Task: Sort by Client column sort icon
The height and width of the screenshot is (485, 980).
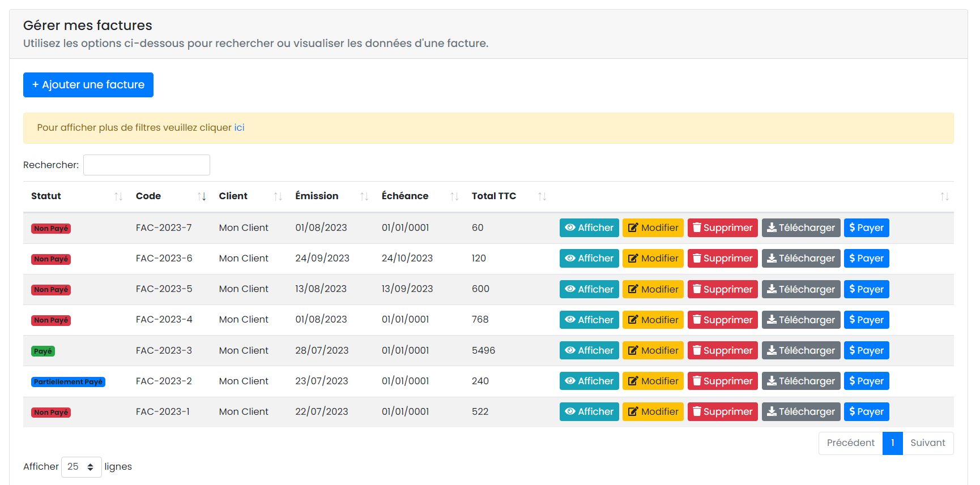Action: [x=278, y=196]
